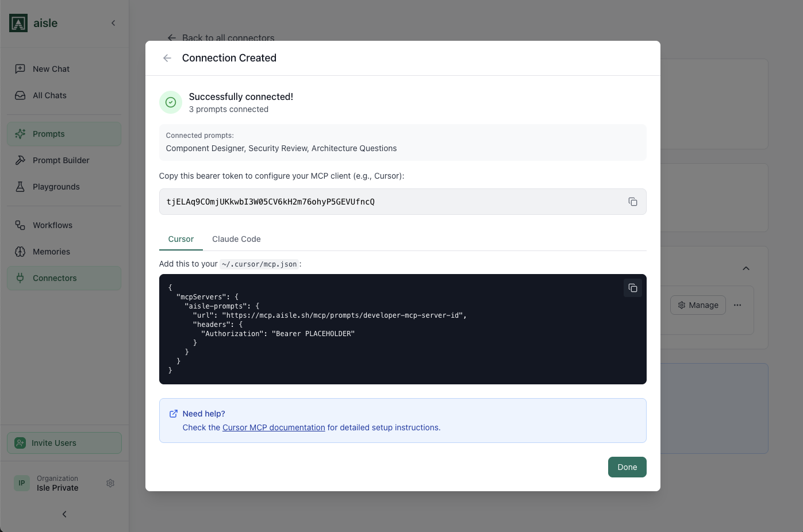Image resolution: width=803 pixels, height=532 pixels.
Task: Collapse the left sidebar with chevron
Action: 113,24
